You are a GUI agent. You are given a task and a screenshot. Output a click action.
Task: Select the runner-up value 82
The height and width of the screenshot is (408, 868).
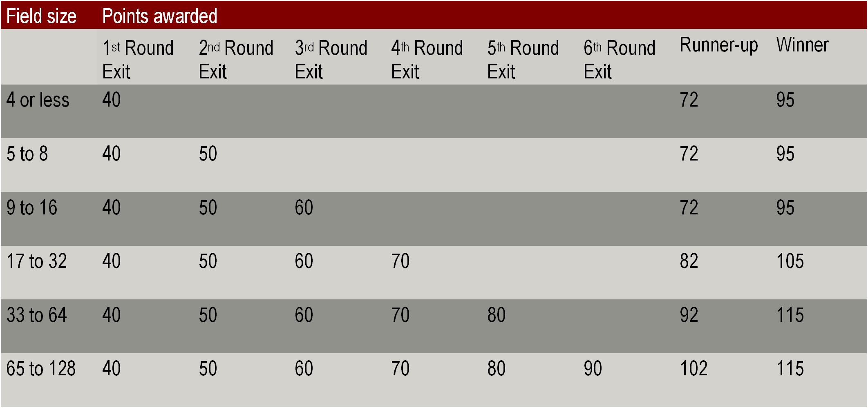(689, 261)
